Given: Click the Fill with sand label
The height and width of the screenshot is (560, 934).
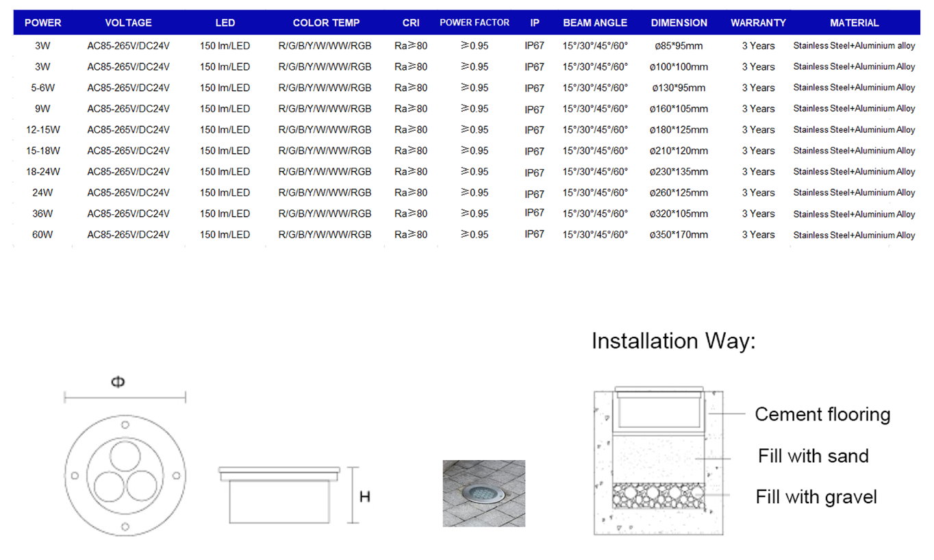Looking at the screenshot, I should click(x=813, y=456).
